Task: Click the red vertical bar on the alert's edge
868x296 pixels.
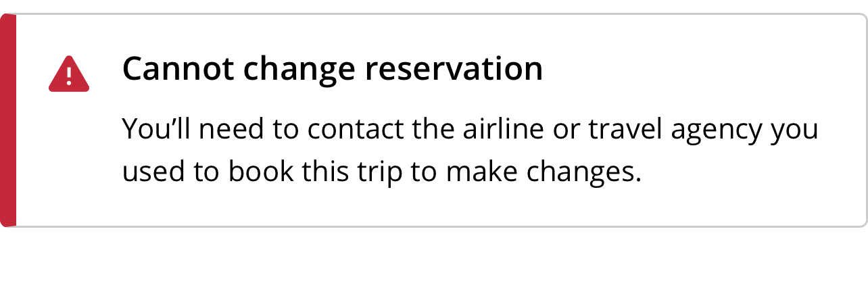Action: click(x=8, y=120)
